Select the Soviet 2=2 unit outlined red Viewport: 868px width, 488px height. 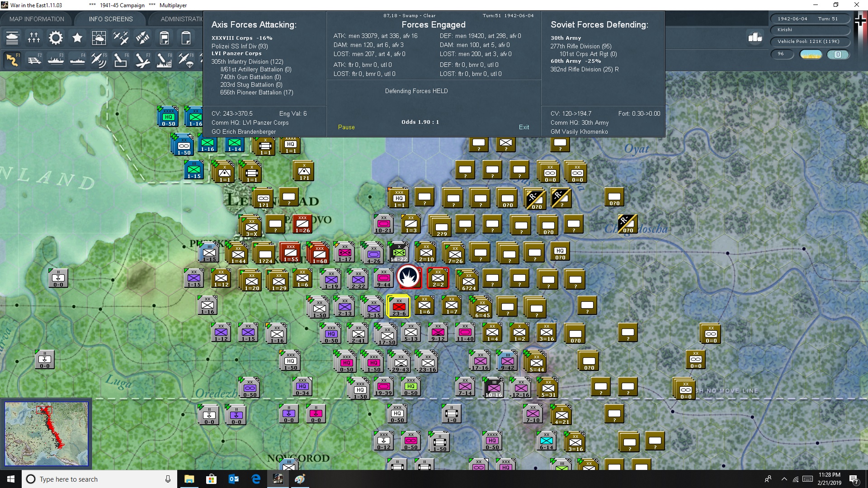(438, 278)
